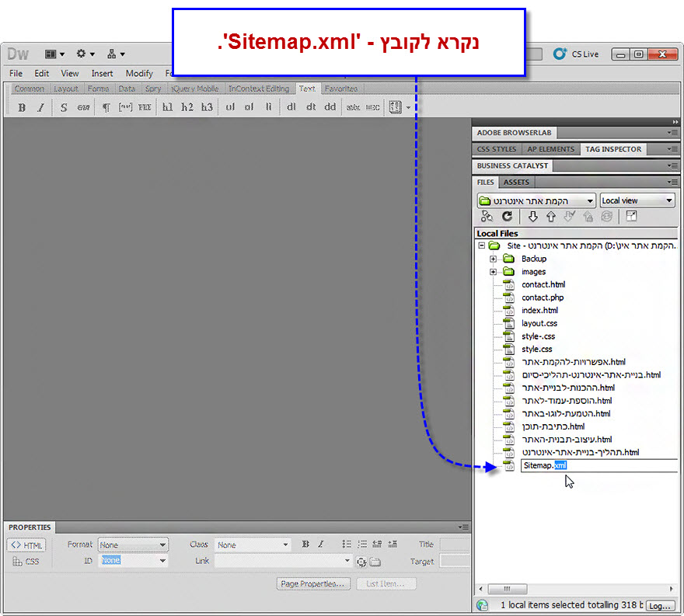Screen dimensions: 684x616
Task: Click Connect to remote server icon
Action: (x=487, y=216)
